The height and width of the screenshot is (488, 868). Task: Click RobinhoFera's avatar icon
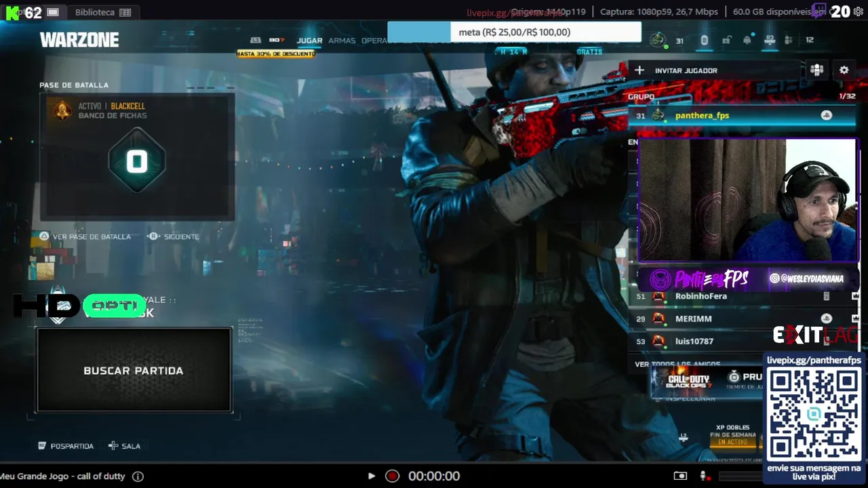tap(658, 296)
